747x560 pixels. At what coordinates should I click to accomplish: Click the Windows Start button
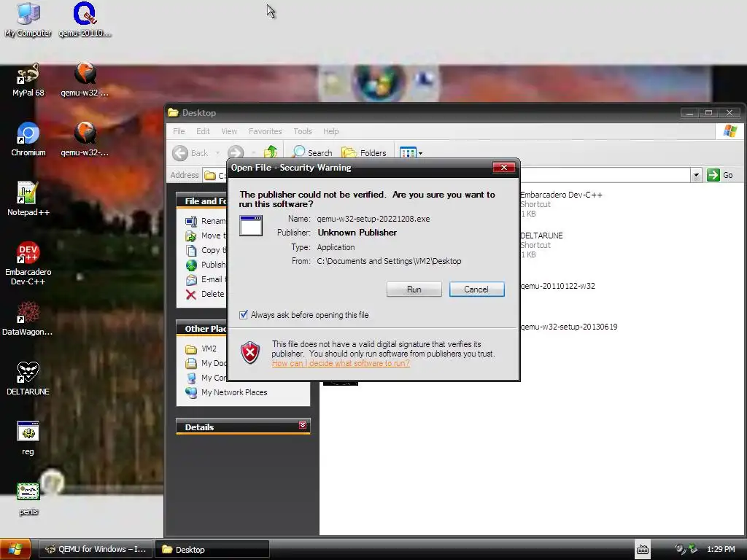[15, 550]
